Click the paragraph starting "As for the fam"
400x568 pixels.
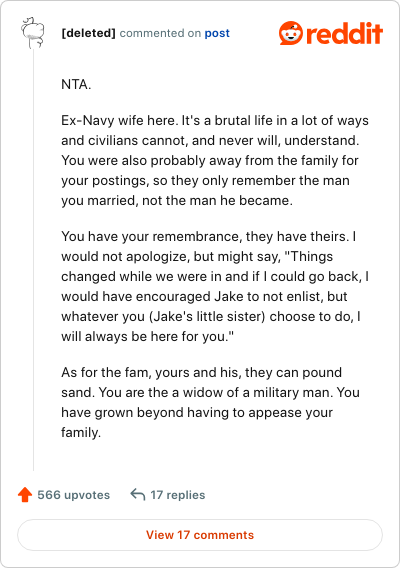pos(211,402)
